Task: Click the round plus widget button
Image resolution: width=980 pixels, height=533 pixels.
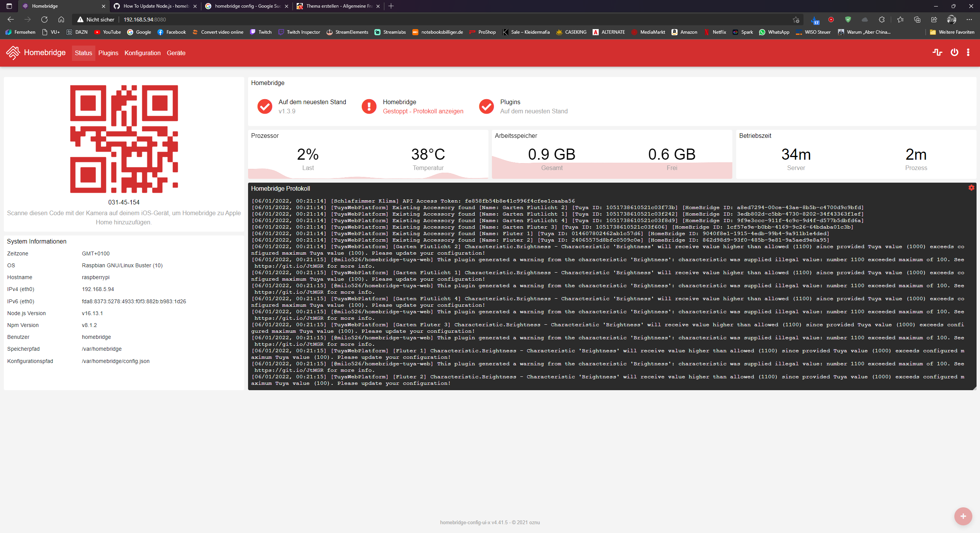Action: (963, 516)
